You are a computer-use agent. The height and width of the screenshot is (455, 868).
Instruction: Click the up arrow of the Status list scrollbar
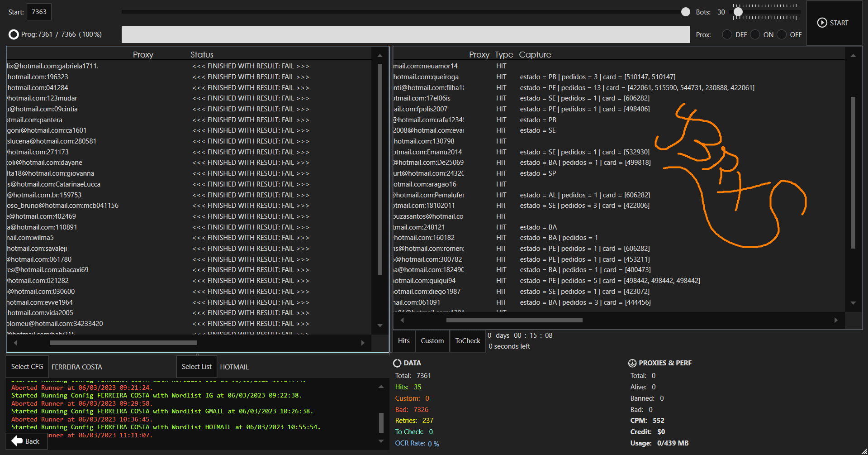coord(380,56)
